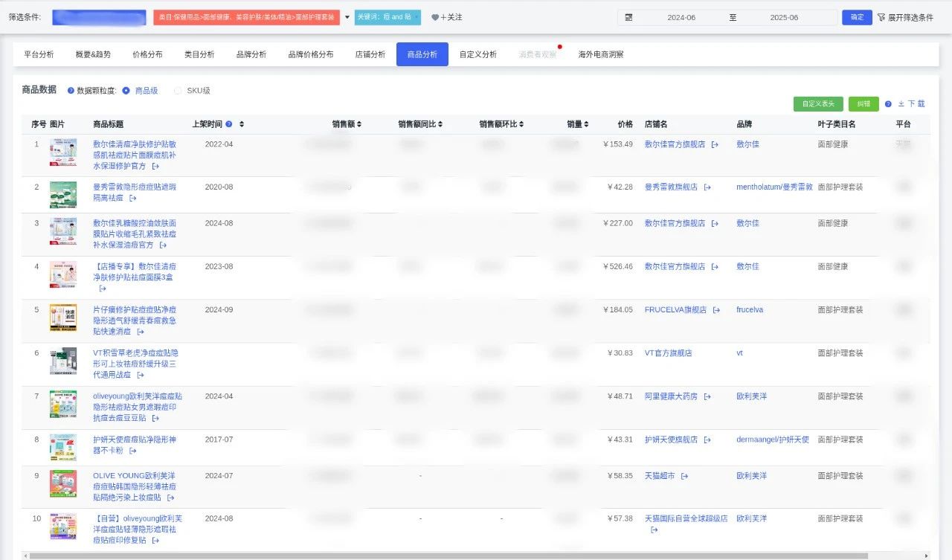Click the download arrow icon before 下载
952x560 pixels.
[x=901, y=104]
